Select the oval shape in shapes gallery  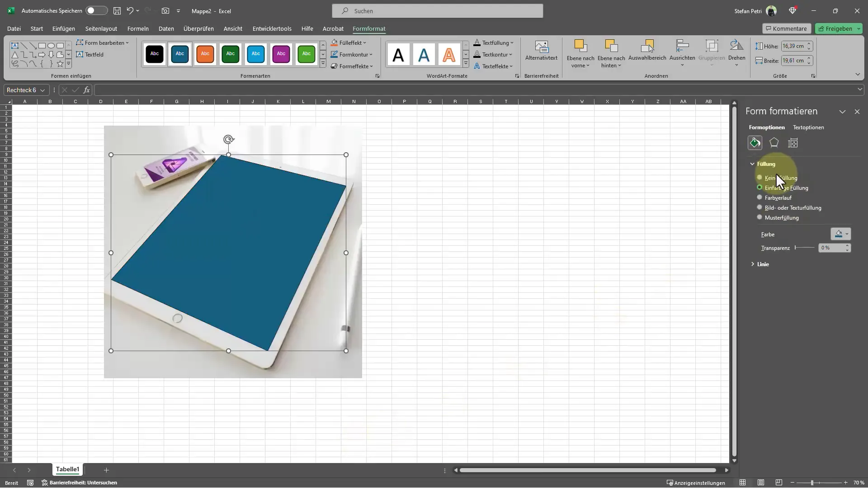coord(51,46)
